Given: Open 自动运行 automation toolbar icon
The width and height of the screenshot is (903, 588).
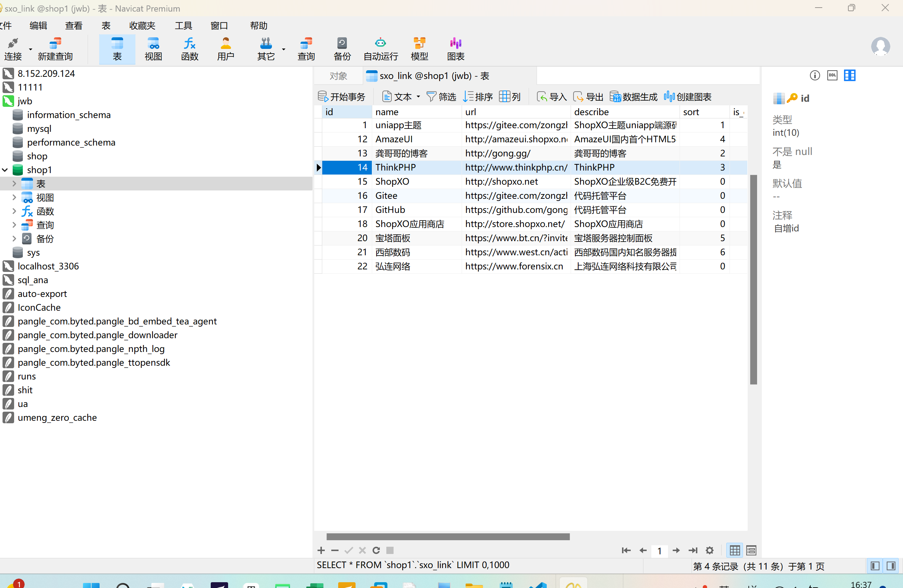Looking at the screenshot, I should [x=381, y=49].
